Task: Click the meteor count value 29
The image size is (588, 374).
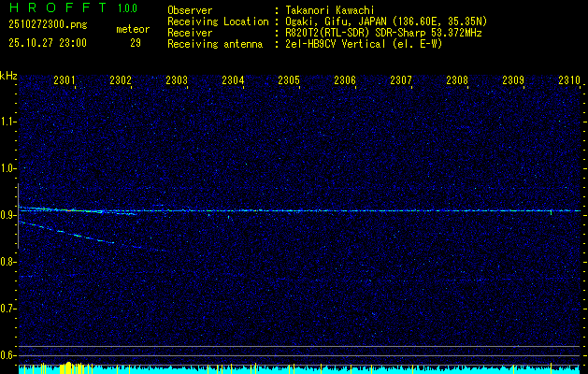Action: [x=136, y=43]
